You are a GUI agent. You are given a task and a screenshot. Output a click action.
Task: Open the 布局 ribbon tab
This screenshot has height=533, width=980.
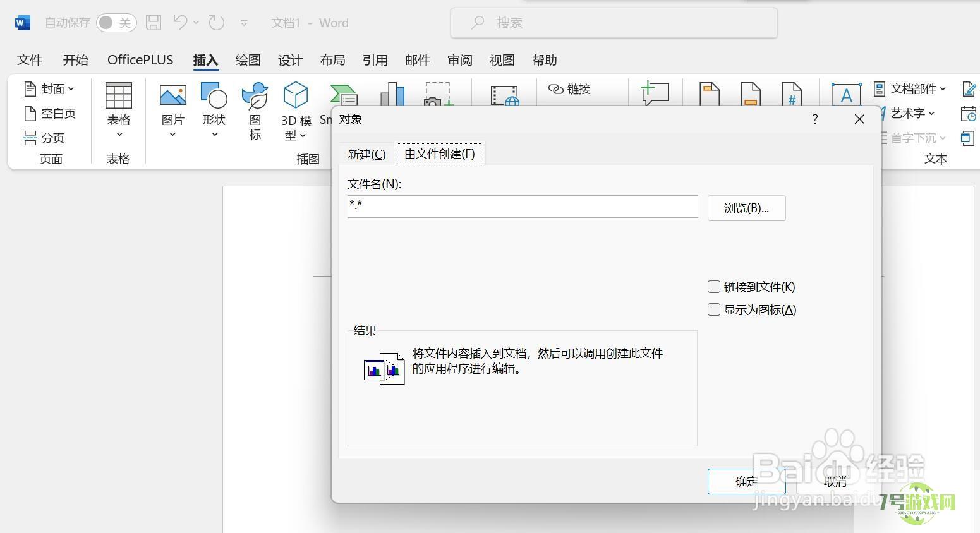click(x=332, y=60)
